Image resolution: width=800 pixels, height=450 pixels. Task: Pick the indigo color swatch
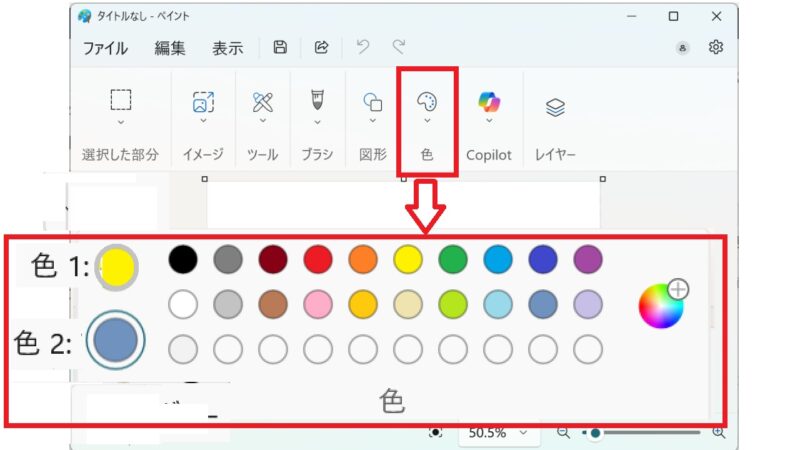click(543, 259)
